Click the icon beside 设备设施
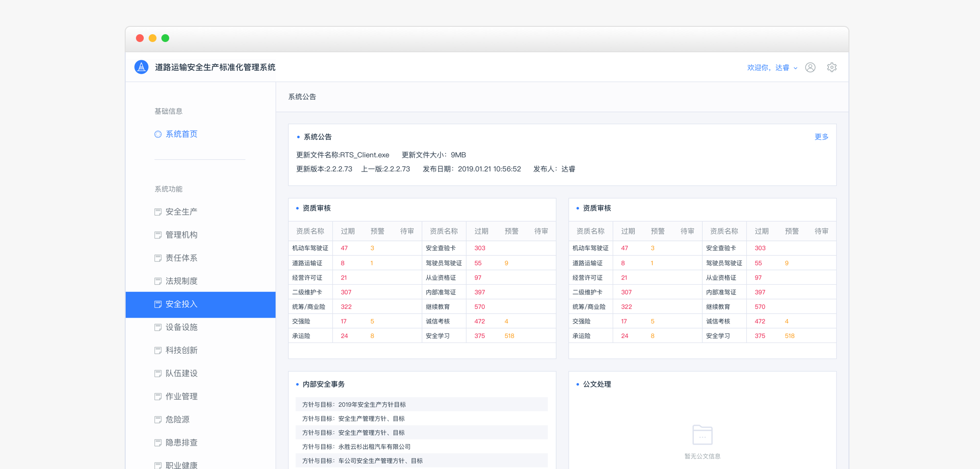This screenshot has width=980, height=469. click(157, 327)
